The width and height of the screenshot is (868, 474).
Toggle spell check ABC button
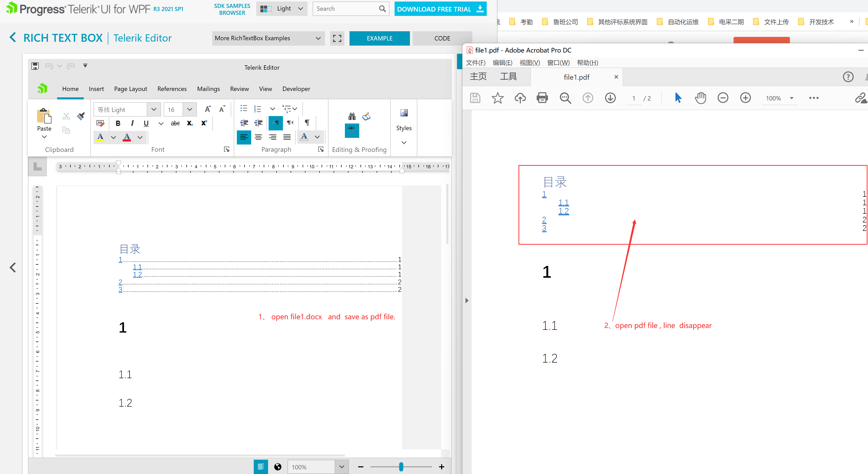pyautogui.click(x=352, y=130)
